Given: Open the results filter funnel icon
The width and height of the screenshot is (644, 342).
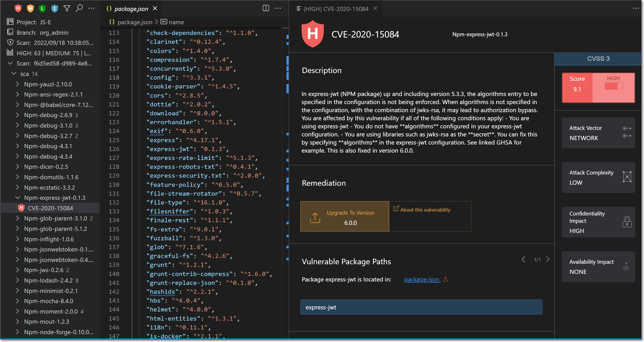Looking at the screenshot, I should coord(67,8).
